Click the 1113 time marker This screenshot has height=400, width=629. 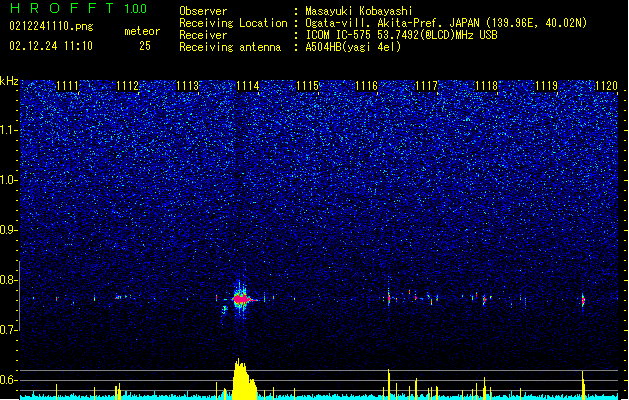[187, 86]
